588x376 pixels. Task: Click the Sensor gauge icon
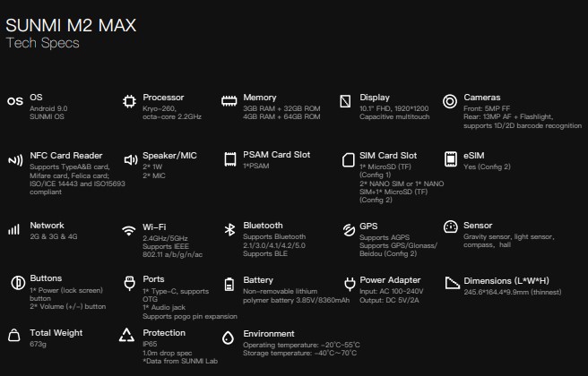[x=450, y=226]
